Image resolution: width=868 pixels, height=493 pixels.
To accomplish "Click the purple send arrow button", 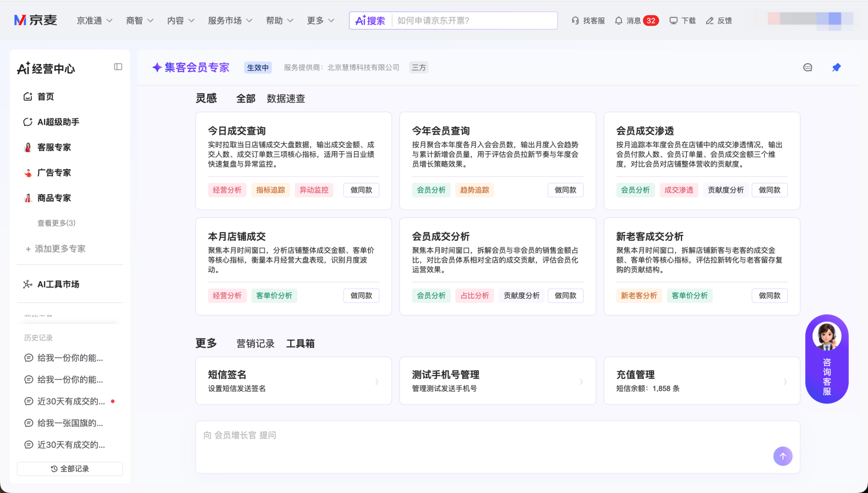I will tap(783, 456).
